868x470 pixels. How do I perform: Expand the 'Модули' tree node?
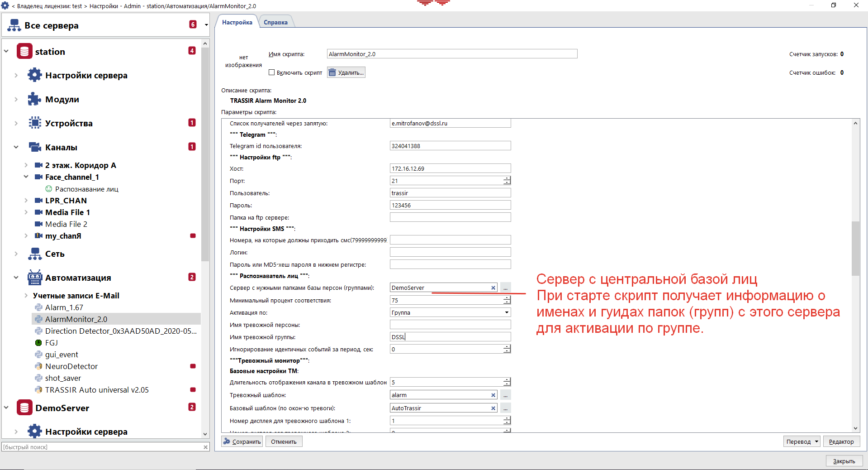point(16,99)
